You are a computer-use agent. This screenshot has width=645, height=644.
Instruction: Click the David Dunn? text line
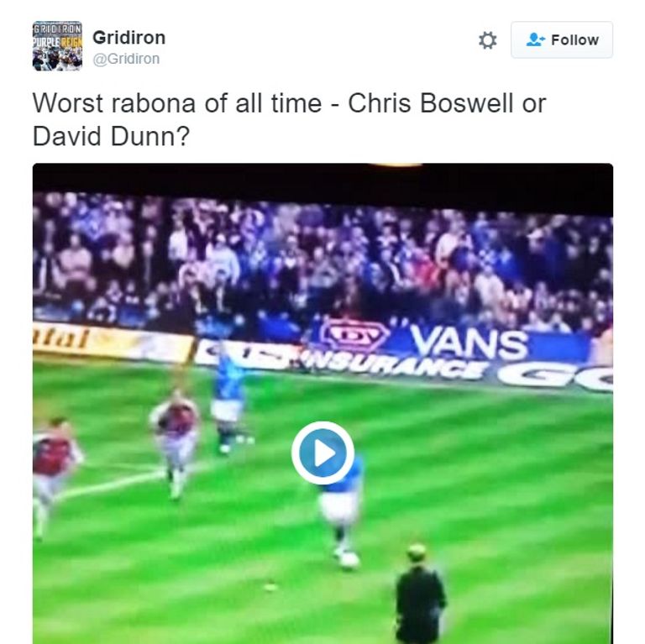111,136
